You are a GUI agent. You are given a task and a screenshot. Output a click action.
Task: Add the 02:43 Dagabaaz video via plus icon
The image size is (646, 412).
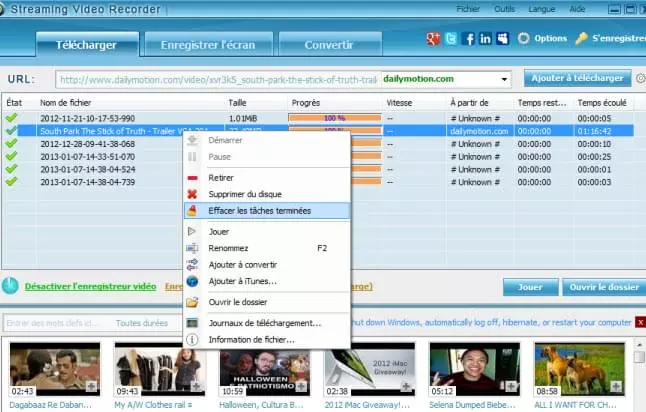pos(91,386)
